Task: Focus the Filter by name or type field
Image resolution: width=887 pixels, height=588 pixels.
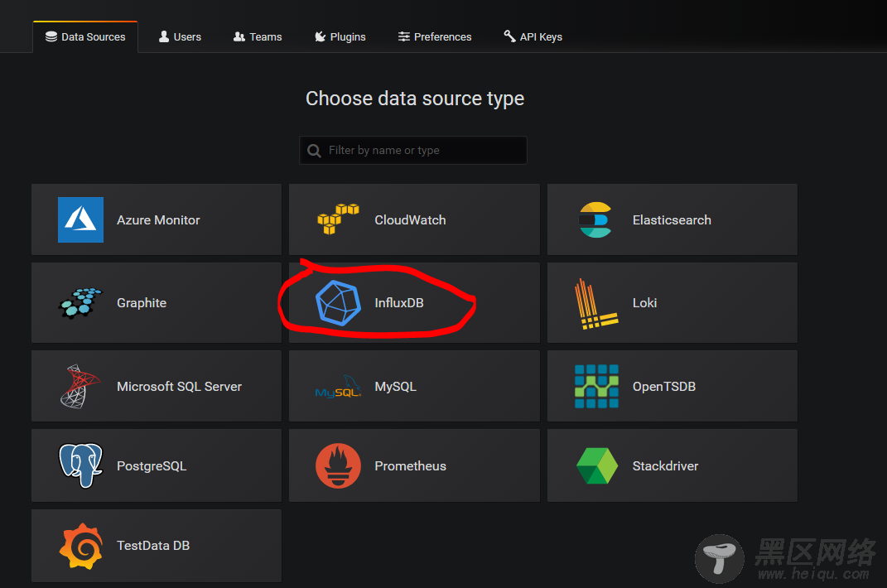Action: [x=413, y=150]
